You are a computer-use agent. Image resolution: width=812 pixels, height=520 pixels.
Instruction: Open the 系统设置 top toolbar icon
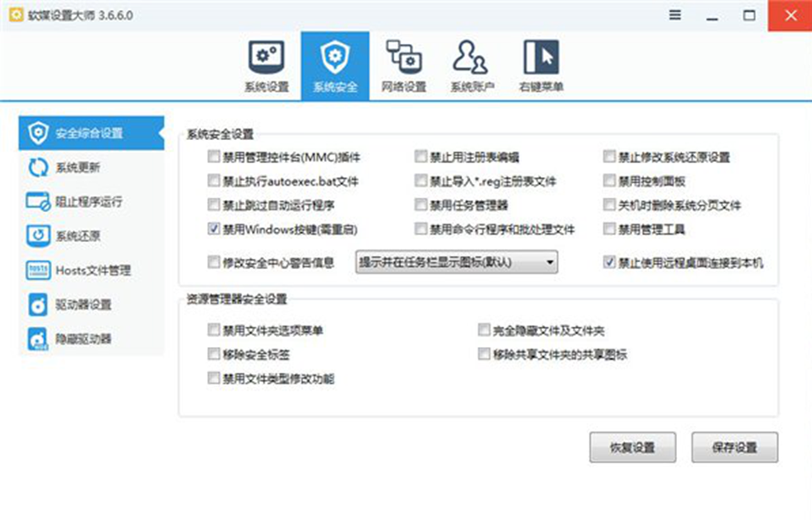click(x=266, y=66)
